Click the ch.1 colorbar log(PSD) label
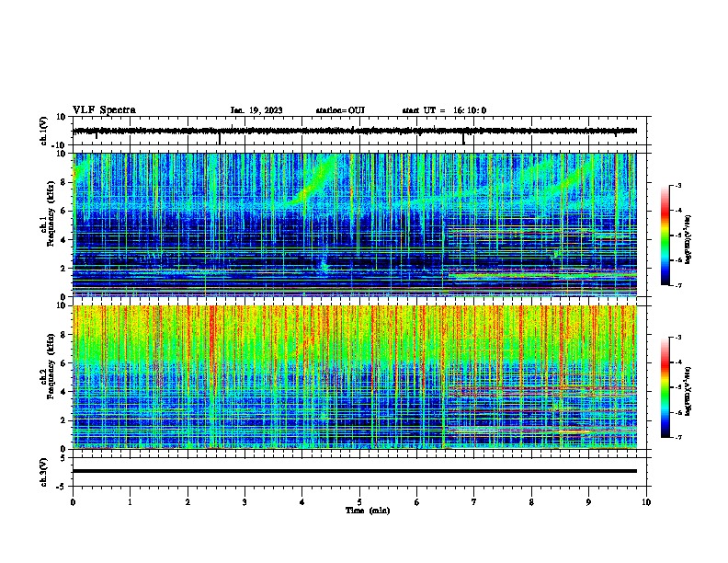Screen dimensions: 728x563 coord(688,239)
